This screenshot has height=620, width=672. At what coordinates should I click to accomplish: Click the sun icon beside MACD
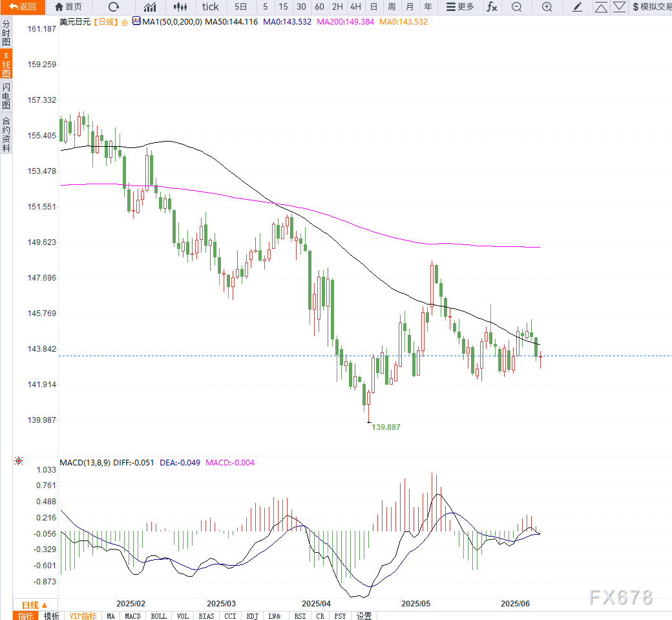(x=18, y=462)
